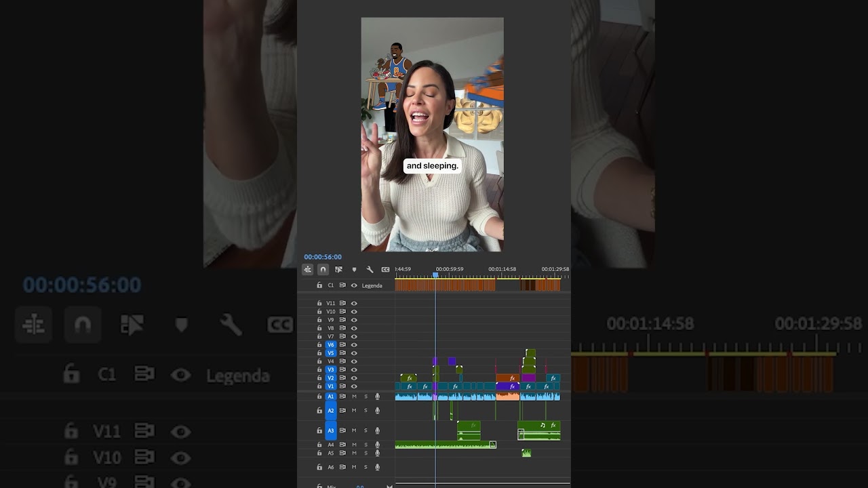Toggle the V1 track target button
This screenshot has width=868, height=488.
331,386
